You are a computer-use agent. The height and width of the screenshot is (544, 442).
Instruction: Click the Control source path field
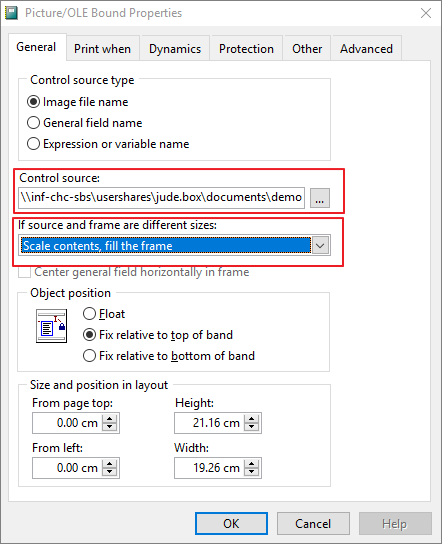(x=161, y=198)
